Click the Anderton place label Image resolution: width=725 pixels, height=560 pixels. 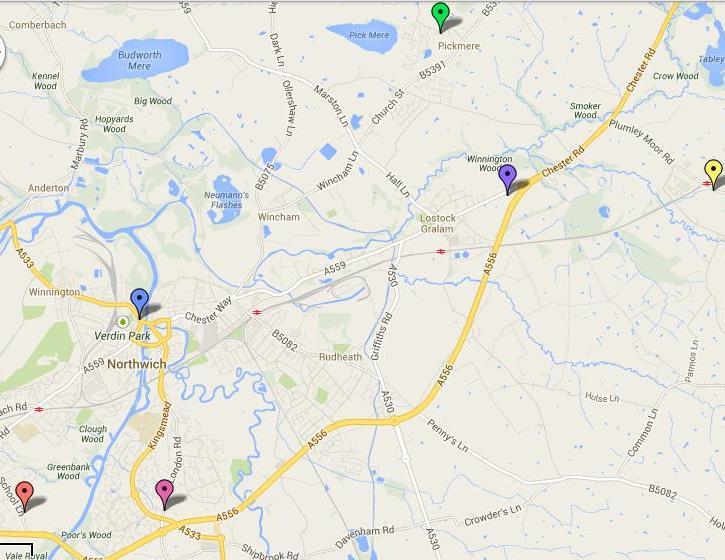point(49,188)
